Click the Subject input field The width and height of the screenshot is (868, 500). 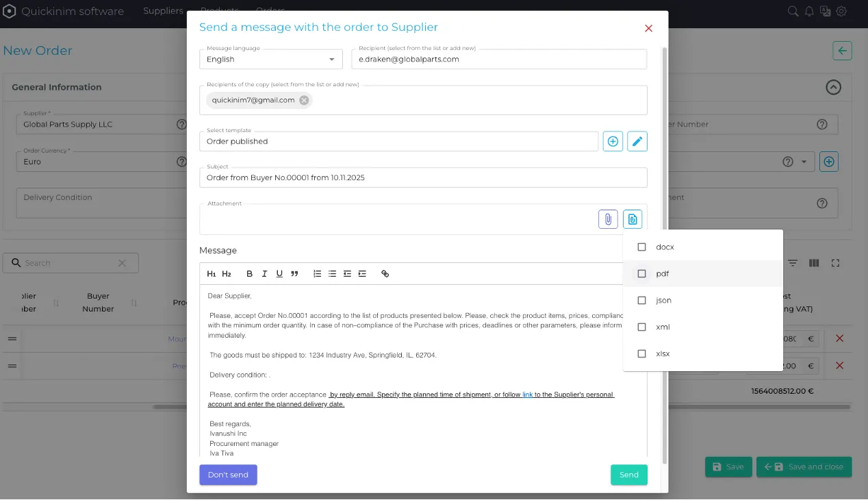click(x=422, y=177)
